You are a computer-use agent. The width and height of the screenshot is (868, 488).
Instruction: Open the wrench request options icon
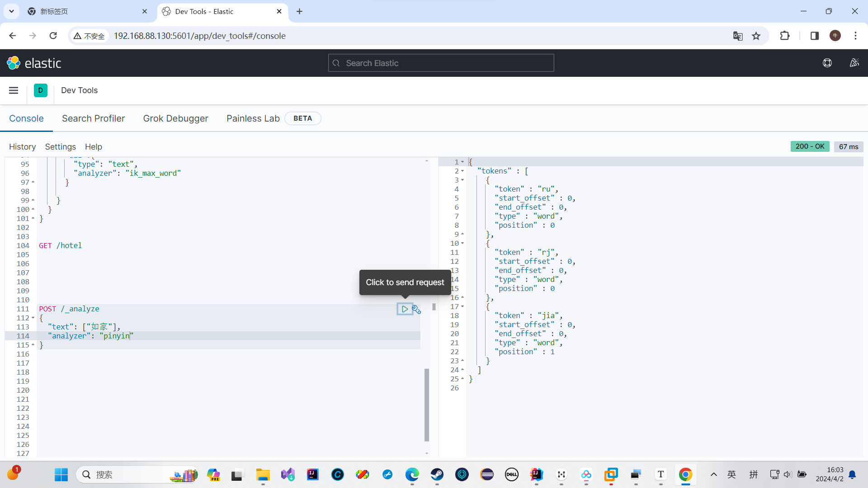click(416, 310)
